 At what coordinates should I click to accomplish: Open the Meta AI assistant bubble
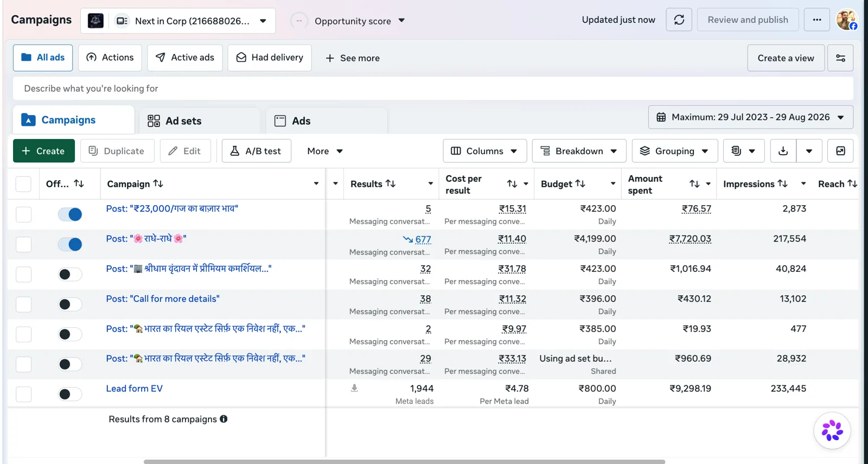[x=832, y=431]
